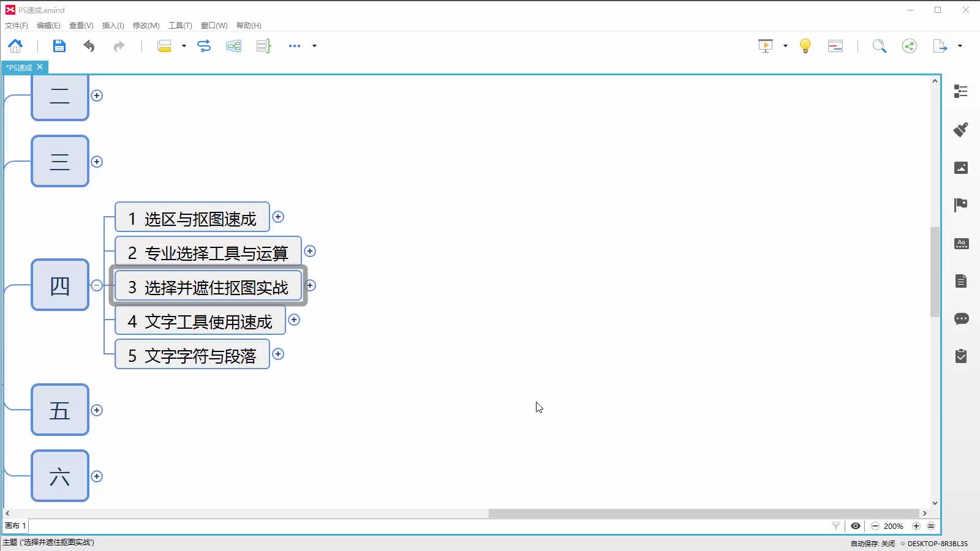980x551 pixels.
Task: Expand the 五 topic node
Action: [x=97, y=410]
